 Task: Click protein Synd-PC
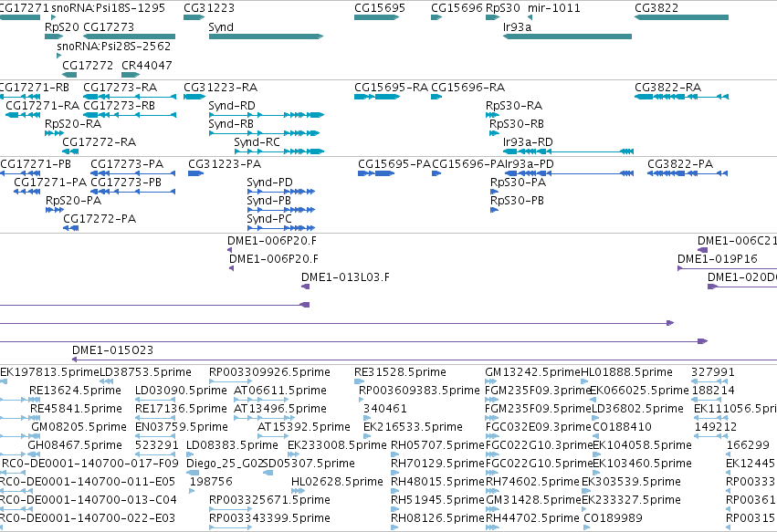(x=281, y=228)
